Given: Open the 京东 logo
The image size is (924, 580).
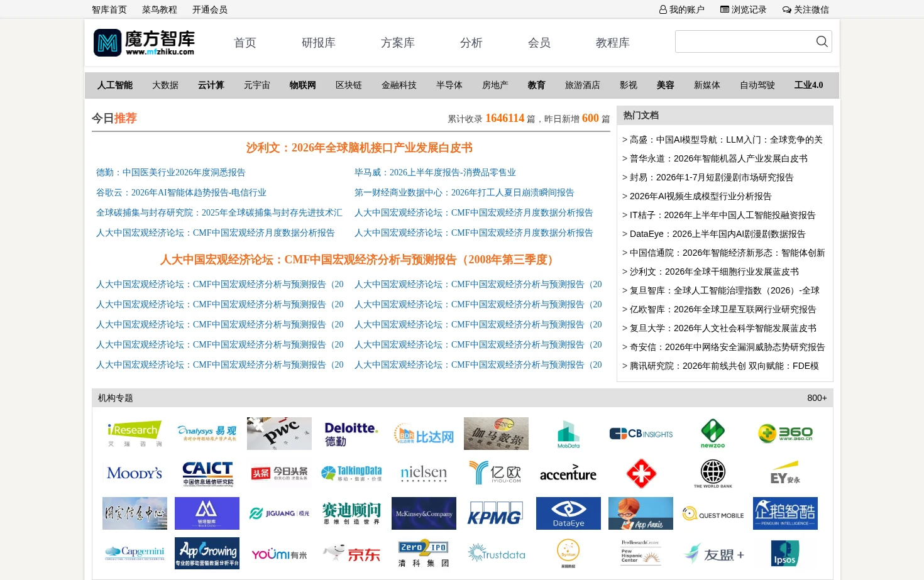Looking at the screenshot, I should 351,553.
